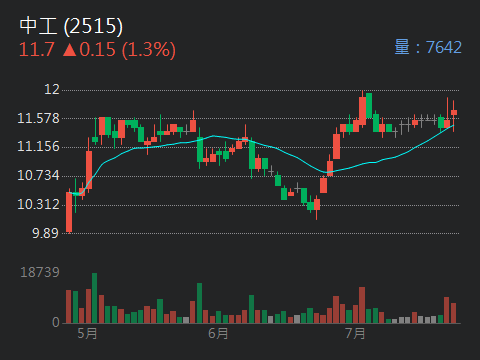Image resolution: width=480 pixels, height=360 pixels.
Task: Click the 9.89 price axis label
Action: click(45, 233)
